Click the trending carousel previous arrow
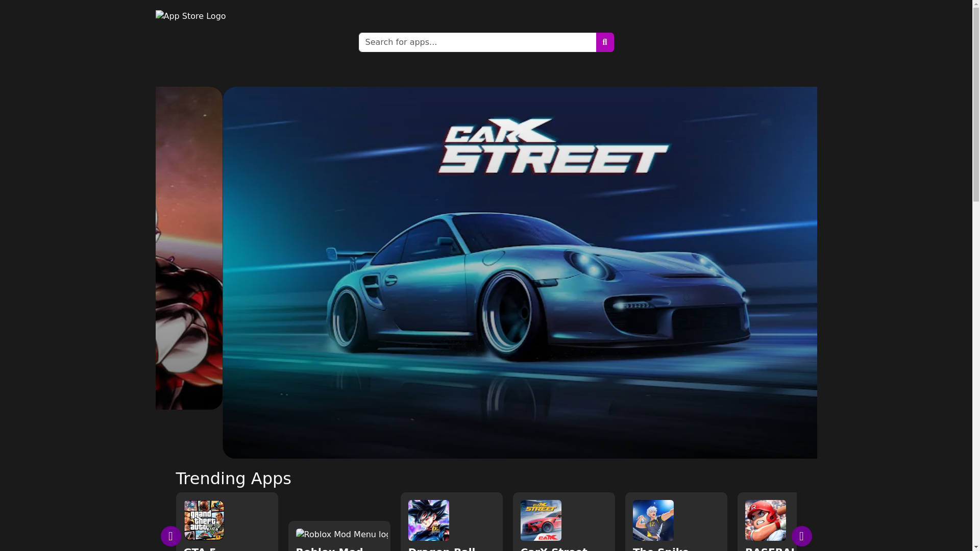The height and width of the screenshot is (551, 980). pyautogui.click(x=171, y=536)
